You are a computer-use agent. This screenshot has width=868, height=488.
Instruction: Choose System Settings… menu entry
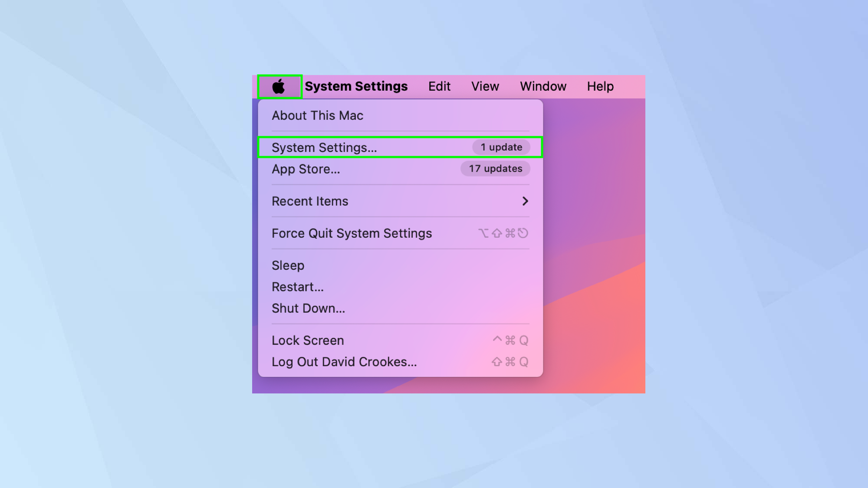[x=324, y=147]
